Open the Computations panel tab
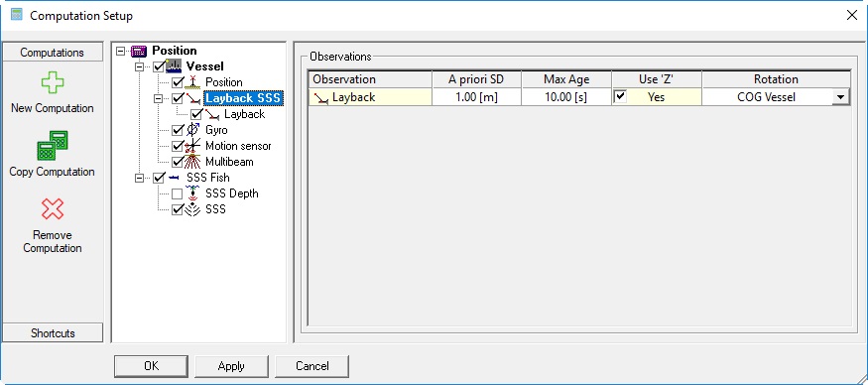868x385 pixels. pos(53,53)
